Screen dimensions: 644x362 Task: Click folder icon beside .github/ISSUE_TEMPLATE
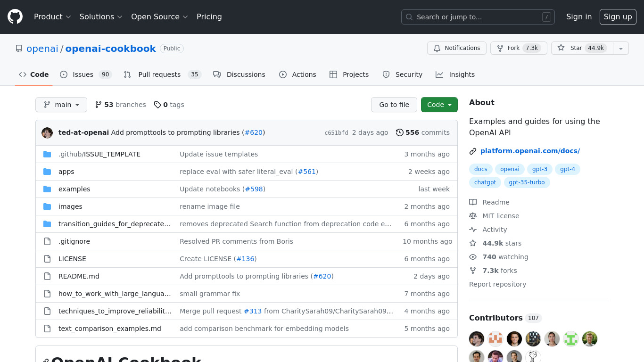tap(47, 154)
